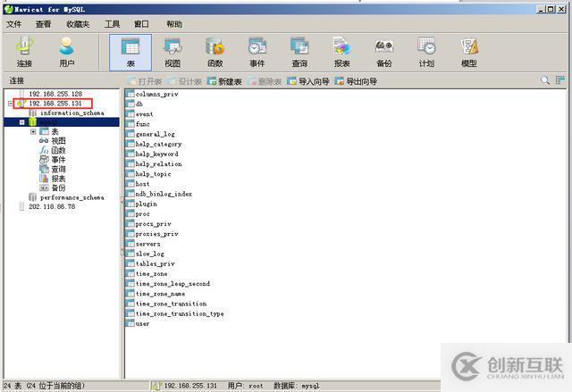
Task: Select connection 192.168.255.128 in tree
Action: pyautogui.click(x=55, y=94)
